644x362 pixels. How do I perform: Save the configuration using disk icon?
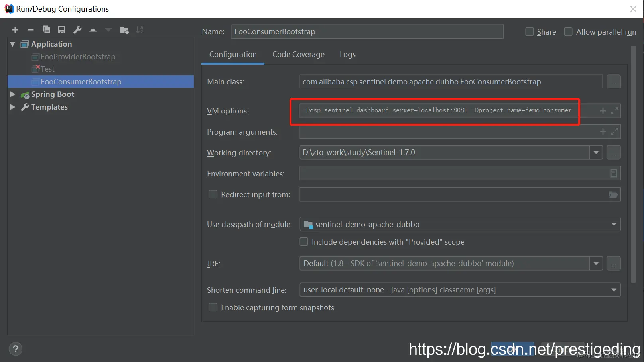[x=62, y=30]
